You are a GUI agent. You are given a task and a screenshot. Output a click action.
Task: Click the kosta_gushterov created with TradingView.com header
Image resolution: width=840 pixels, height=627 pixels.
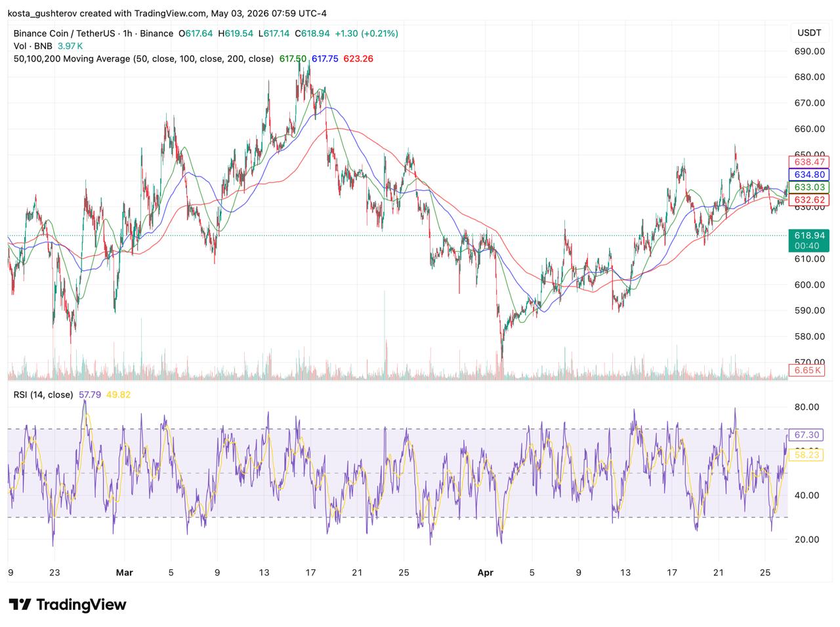[x=167, y=13]
